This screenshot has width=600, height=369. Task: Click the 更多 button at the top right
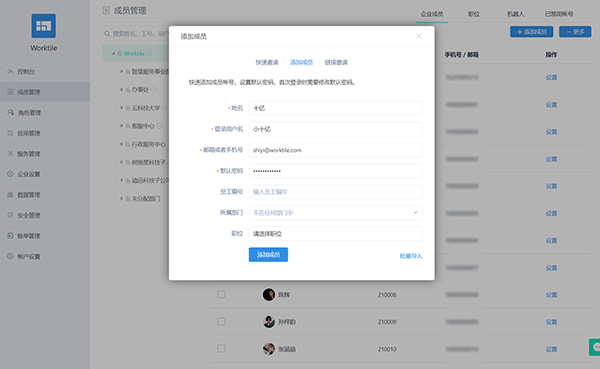[x=575, y=32]
